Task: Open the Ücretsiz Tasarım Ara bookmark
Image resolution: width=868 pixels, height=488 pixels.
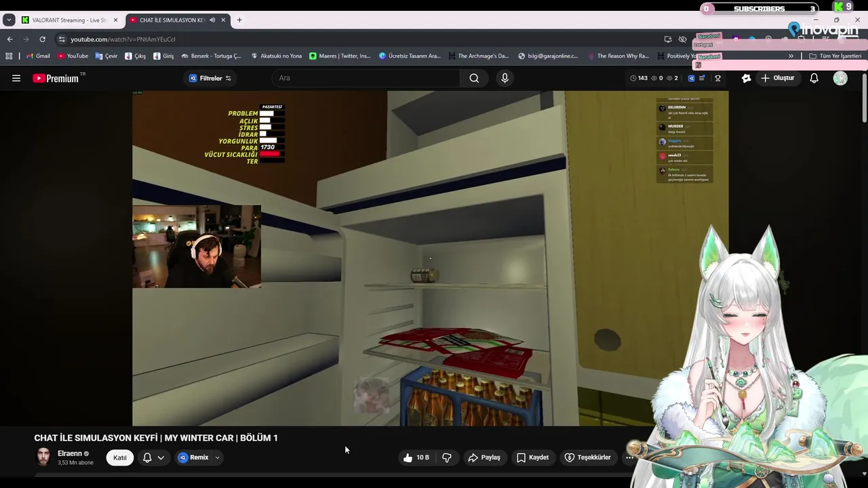Action: [410, 56]
